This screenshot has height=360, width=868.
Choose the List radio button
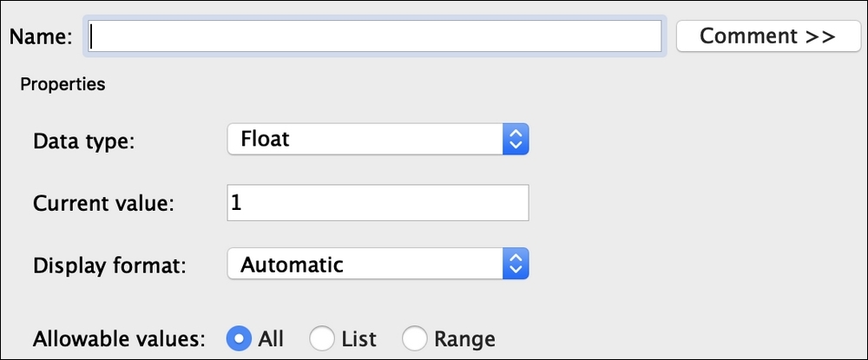(322, 338)
